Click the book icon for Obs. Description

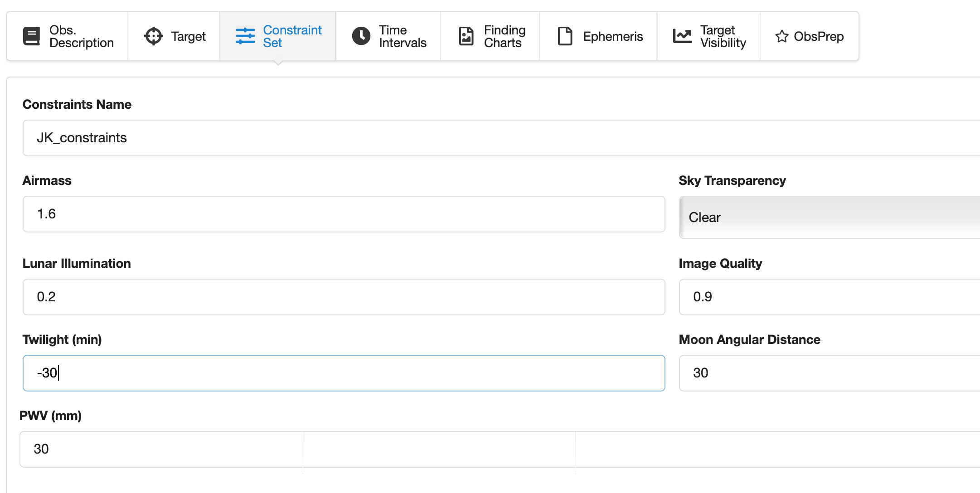tap(31, 36)
